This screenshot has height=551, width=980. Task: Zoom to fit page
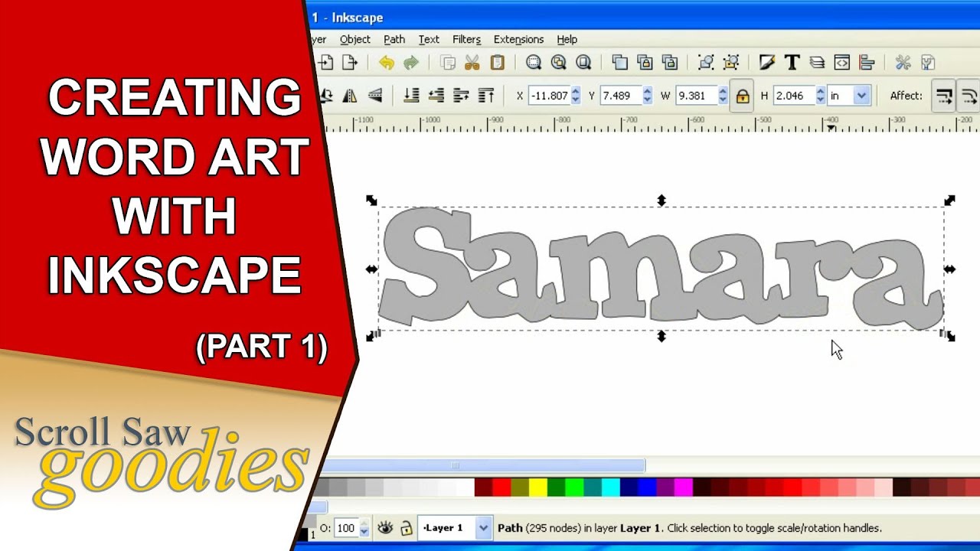583,63
